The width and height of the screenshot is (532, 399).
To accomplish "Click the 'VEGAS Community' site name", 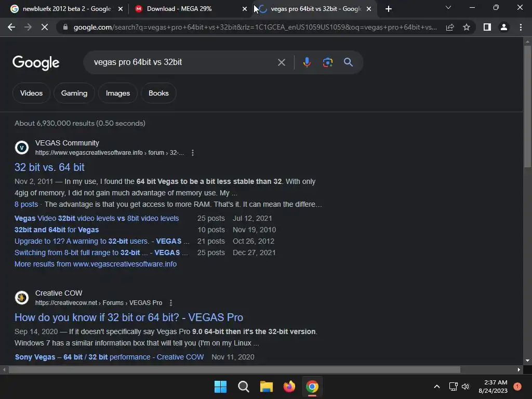I will [x=67, y=143].
